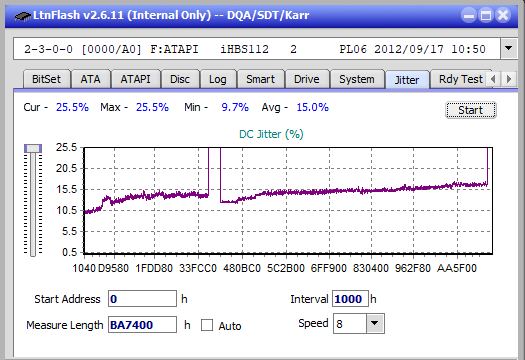This screenshot has width=525, height=360.
Task: Close the LtnFlash window
Action: 503,15
